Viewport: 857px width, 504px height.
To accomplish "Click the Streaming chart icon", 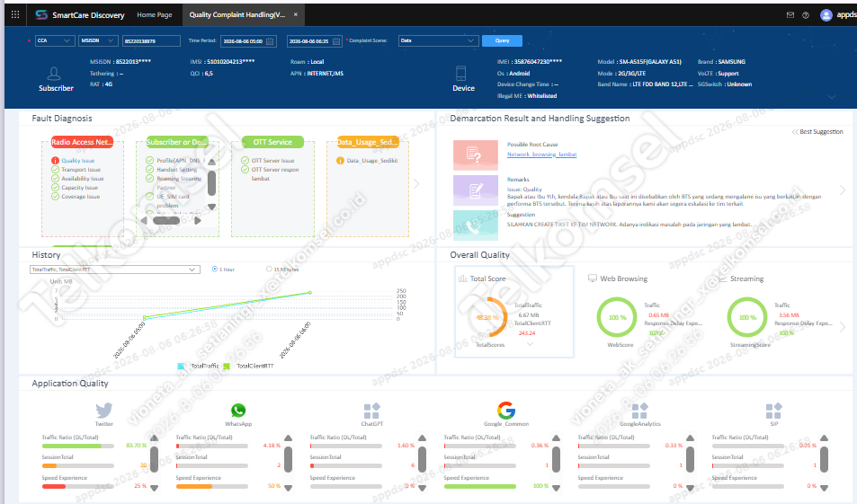I will (722, 279).
